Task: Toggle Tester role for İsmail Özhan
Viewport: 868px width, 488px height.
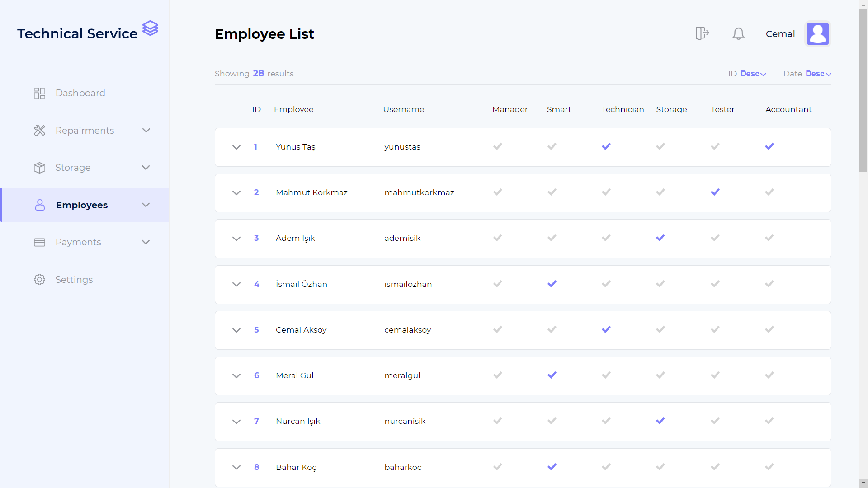Action: click(715, 284)
